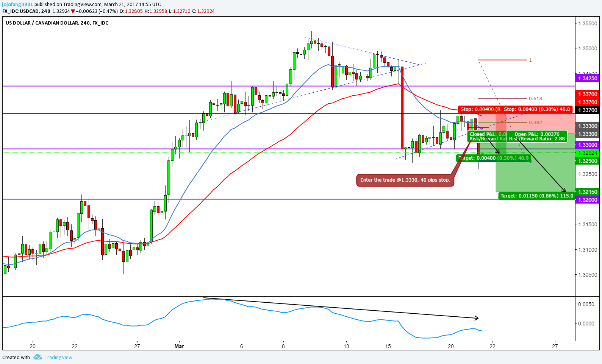Click the TradingView cloud logo icon

38,357
